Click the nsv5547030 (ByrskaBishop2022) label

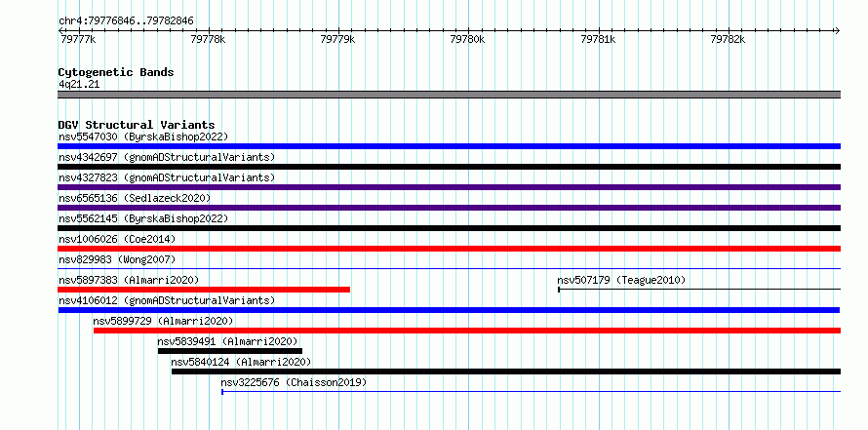tap(143, 137)
